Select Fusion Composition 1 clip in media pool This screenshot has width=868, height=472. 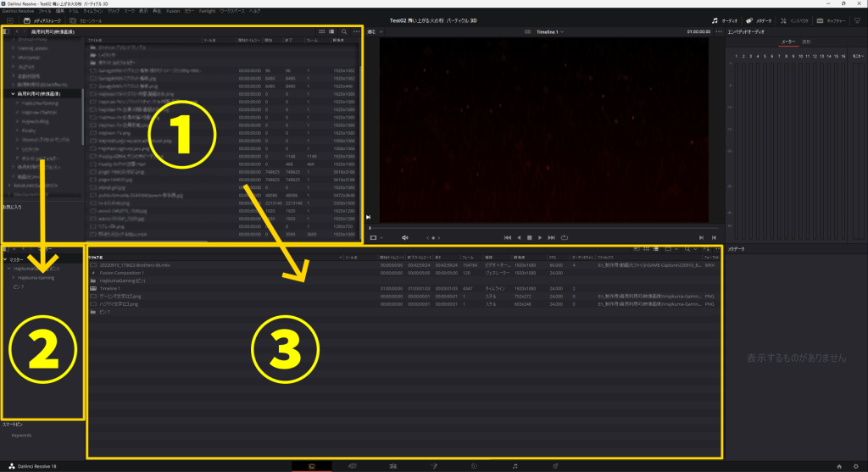coord(124,273)
